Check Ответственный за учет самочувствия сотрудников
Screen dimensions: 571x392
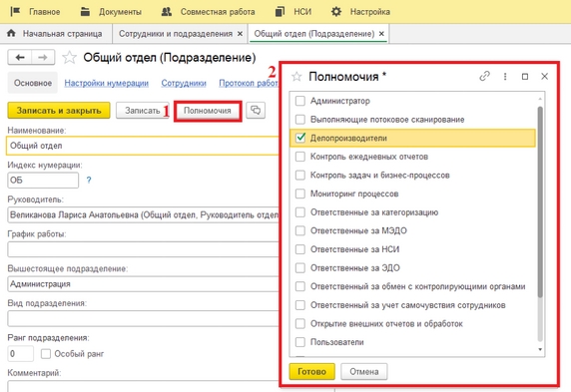point(300,305)
